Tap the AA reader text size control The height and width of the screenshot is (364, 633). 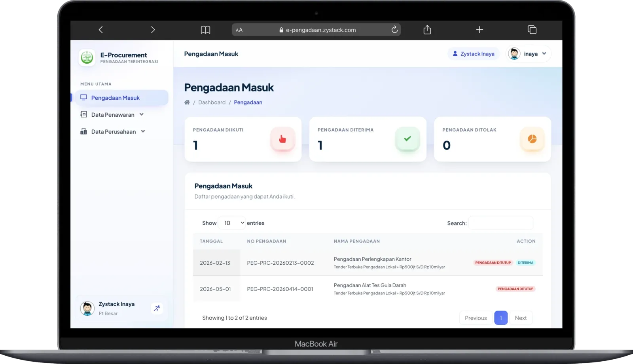click(239, 30)
